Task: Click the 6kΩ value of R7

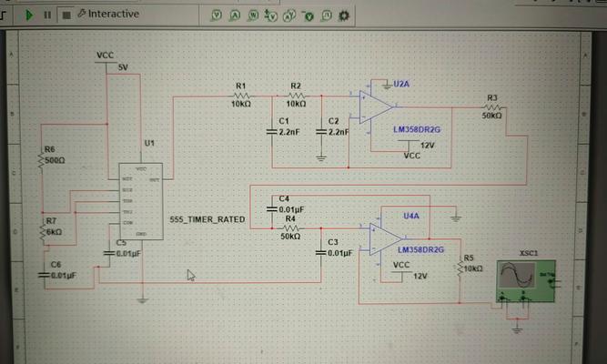Action: point(55,232)
